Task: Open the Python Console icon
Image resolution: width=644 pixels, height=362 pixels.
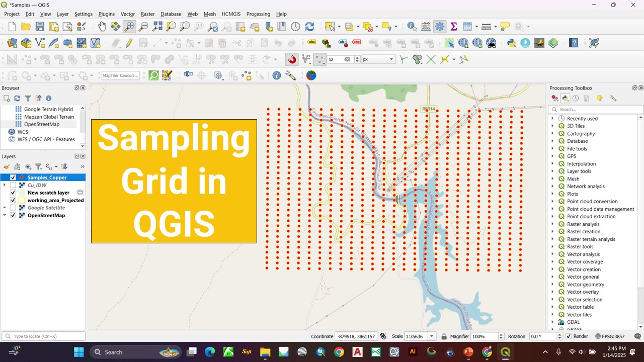Action: [x=512, y=43]
